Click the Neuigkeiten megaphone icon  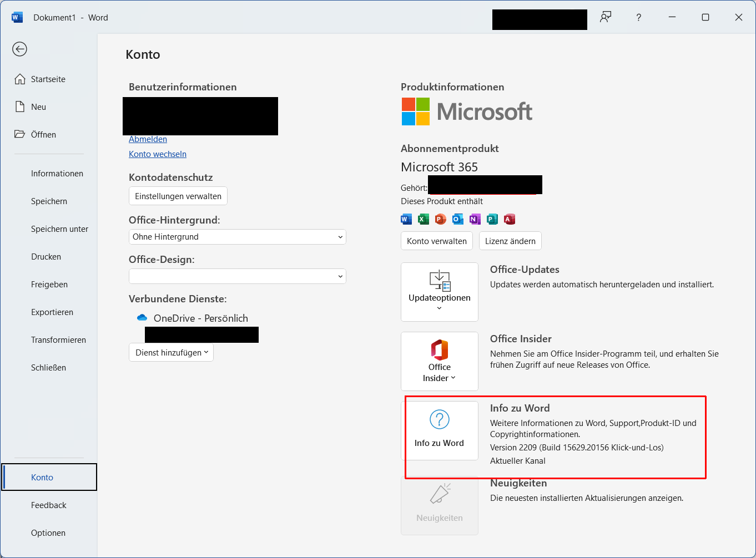(440, 494)
